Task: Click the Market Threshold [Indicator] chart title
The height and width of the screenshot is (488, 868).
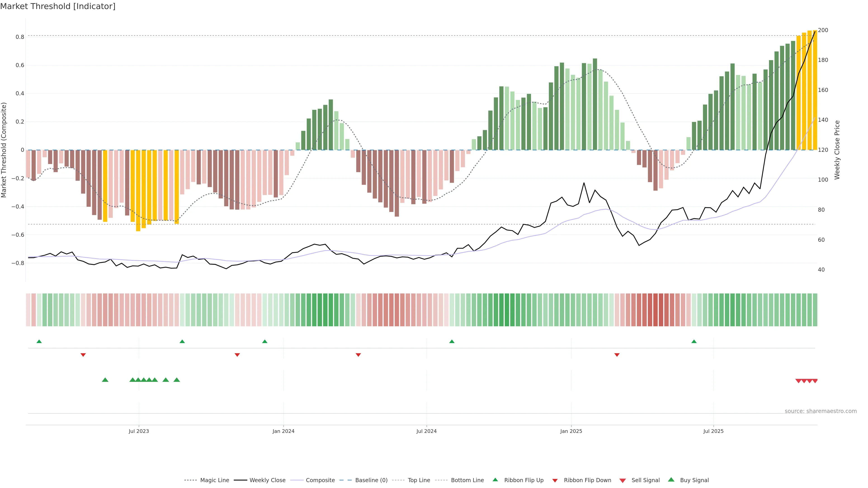Action: click(58, 6)
